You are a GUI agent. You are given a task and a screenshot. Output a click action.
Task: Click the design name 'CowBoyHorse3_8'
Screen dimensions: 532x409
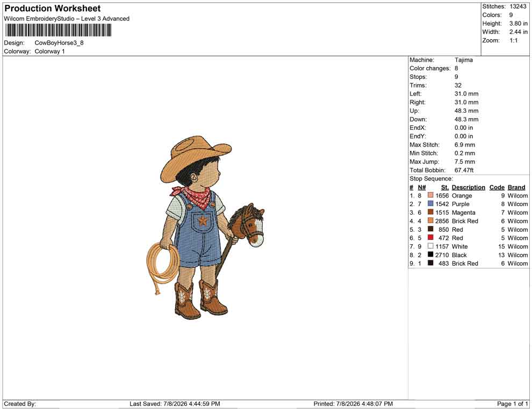click(59, 43)
